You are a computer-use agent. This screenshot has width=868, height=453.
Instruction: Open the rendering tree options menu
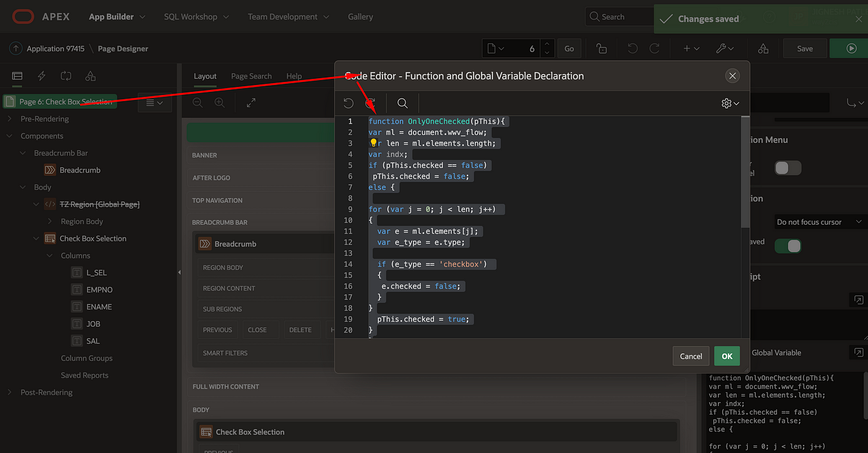[154, 102]
